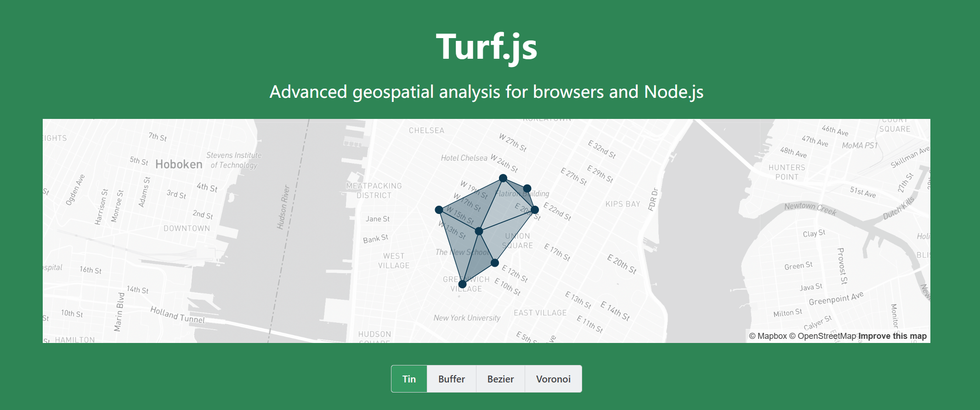This screenshot has height=410, width=980.
Task: Click the EAST VILLAGE label
Action: pos(540,313)
